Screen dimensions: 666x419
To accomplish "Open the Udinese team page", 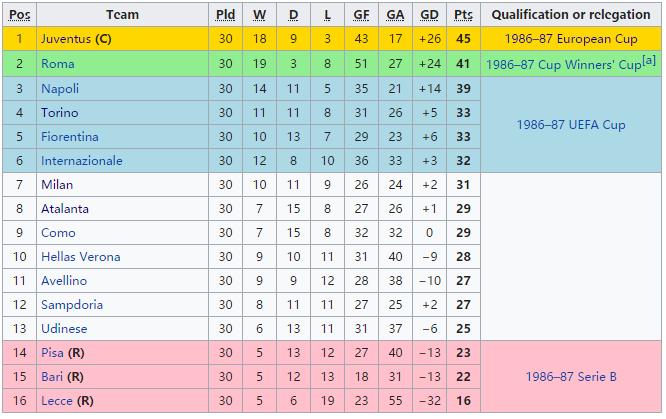I will [x=64, y=328].
